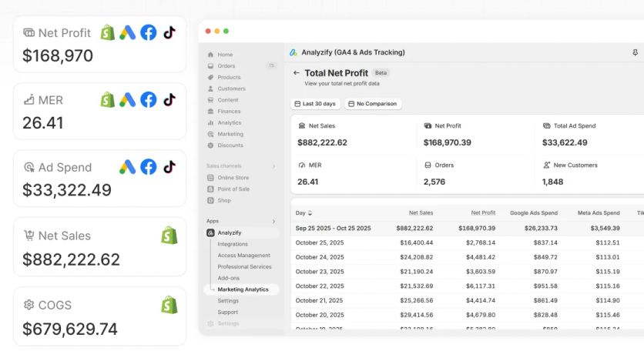The image size is (644, 351).
Task: Open Online Store sales channel
Action: 233,178
